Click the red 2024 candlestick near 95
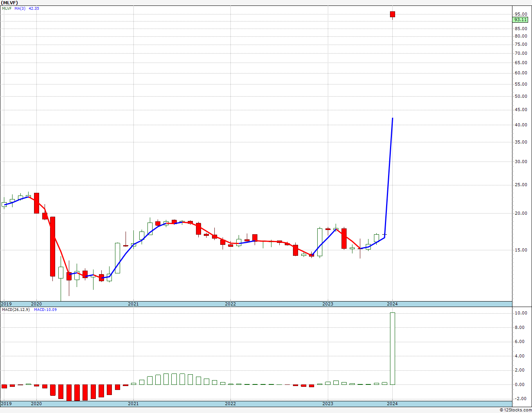Viewport: 532px width, 413px height. click(392, 14)
